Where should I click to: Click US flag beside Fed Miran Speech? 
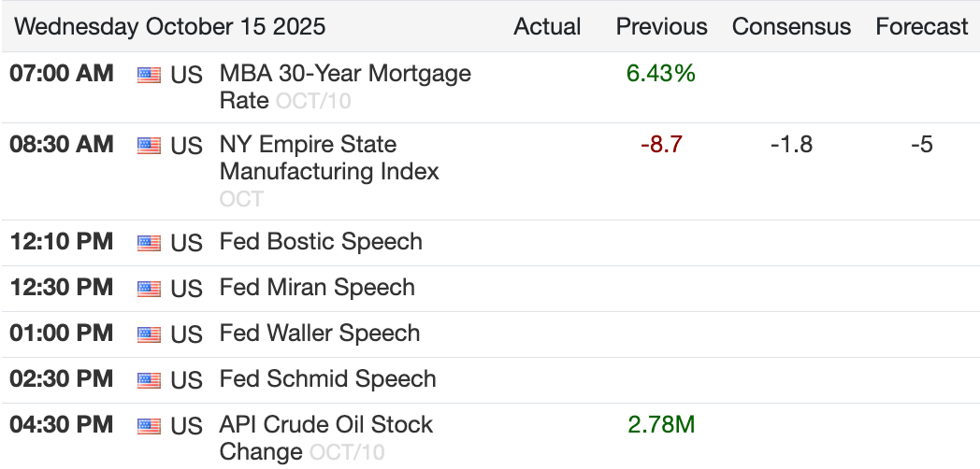coord(149,289)
